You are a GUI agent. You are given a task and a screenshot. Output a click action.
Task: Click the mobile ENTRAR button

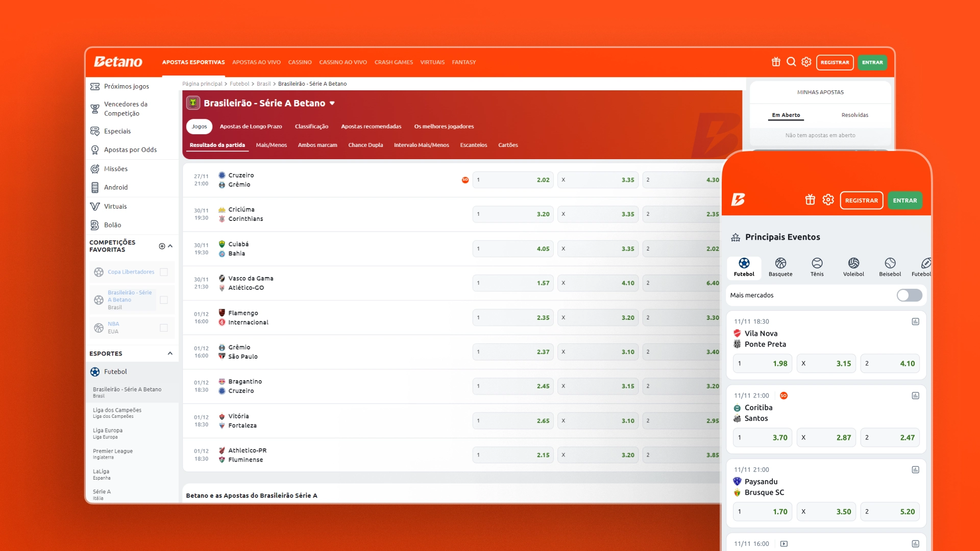(904, 201)
